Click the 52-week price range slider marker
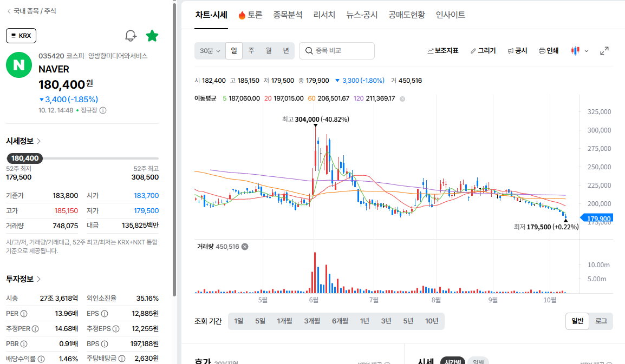The width and height of the screenshot is (625, 364). coord(25,158)
